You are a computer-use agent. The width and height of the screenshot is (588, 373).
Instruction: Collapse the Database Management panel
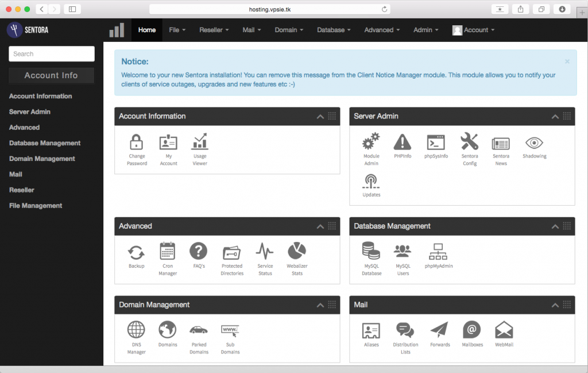click(x=555, y=226)
